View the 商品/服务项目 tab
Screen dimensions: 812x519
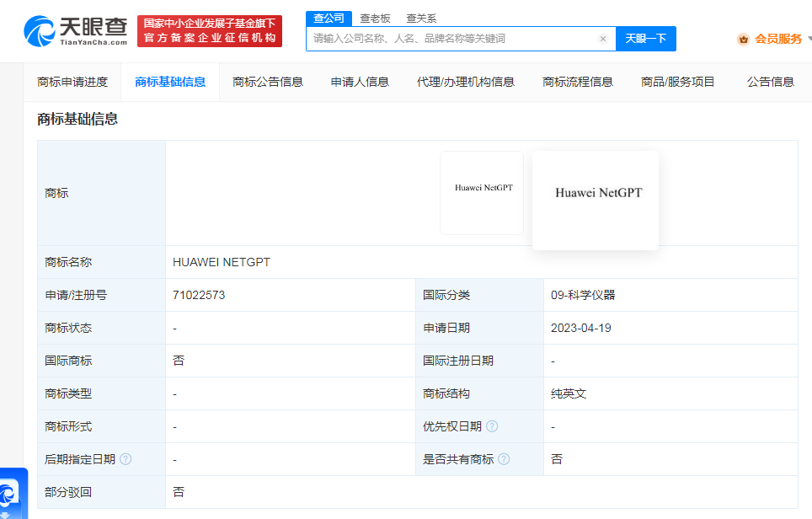[674, 82]
